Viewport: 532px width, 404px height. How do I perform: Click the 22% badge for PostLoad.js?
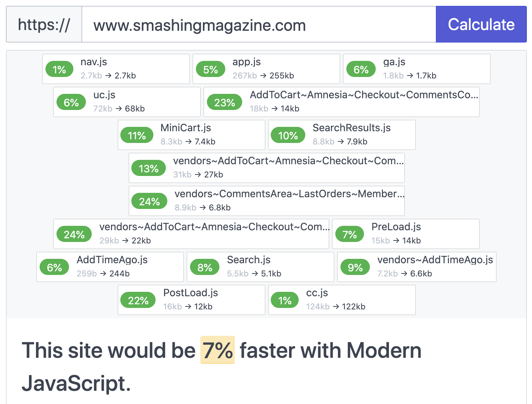[x=138, y=300]
